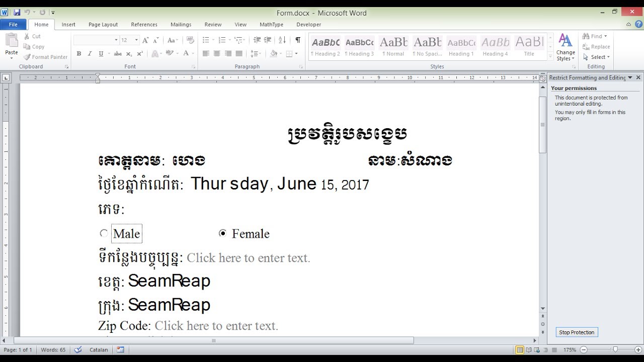Select the Male radio button

click(x=104, y=233)
